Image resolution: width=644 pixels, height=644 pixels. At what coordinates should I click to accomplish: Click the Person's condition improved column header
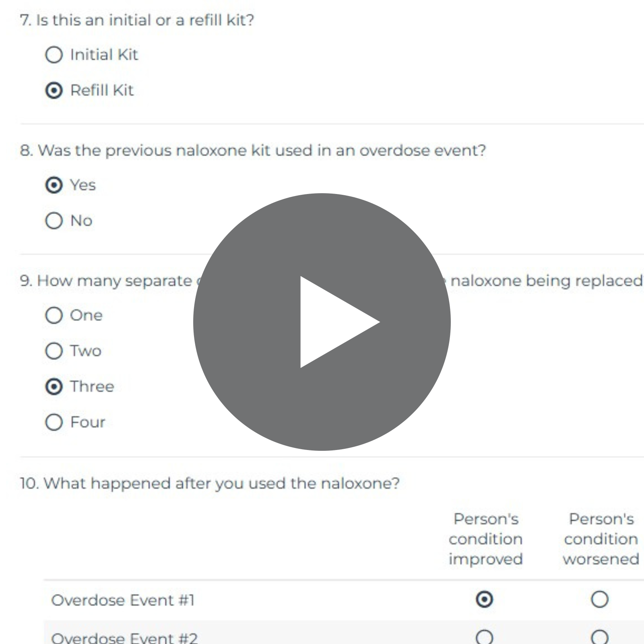click(485, 539)
